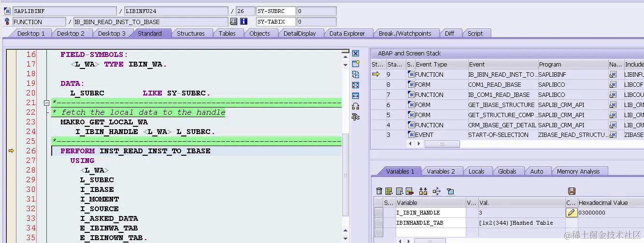
Task: Click the Hexadecimal Value column header
Action: click(610, 202)
